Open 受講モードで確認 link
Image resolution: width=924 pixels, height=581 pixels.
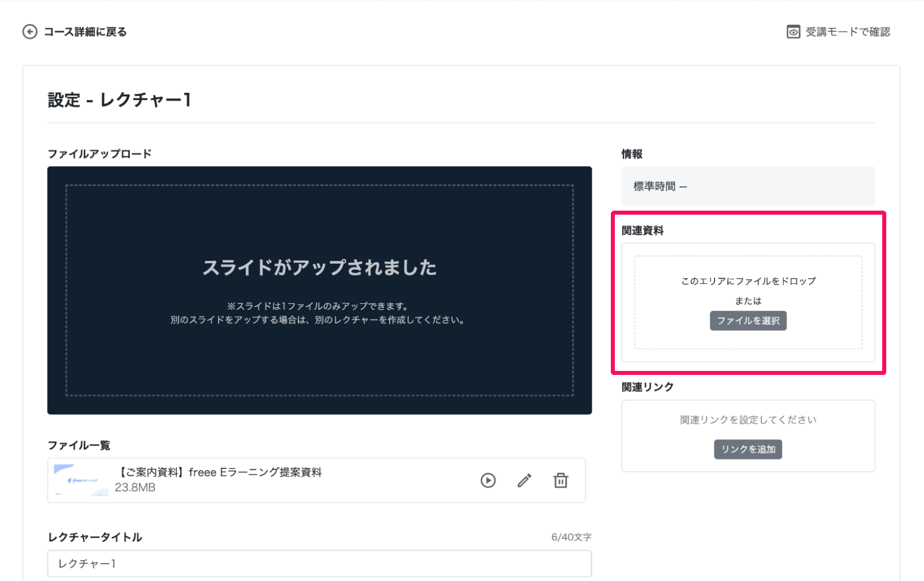click(x=848, y=32)
